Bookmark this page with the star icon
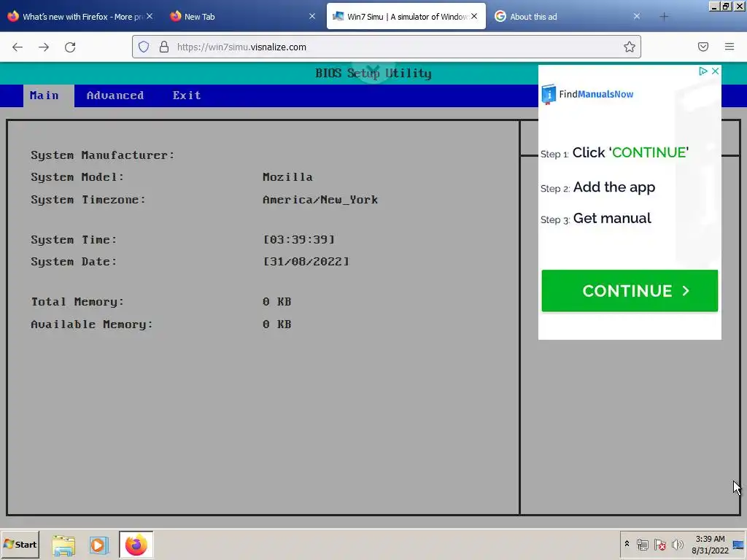 (x=630, y=47)
